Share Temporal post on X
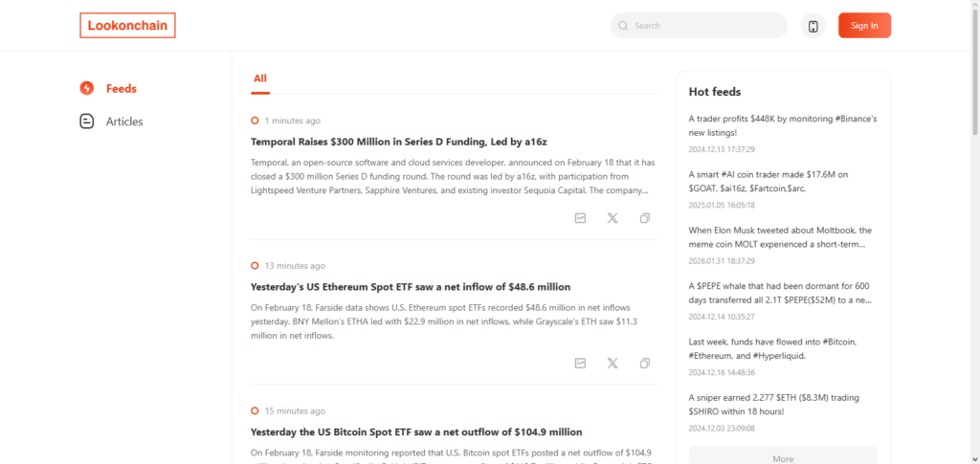The height and width of the screenshot is (464, 980). coord(612,218)
